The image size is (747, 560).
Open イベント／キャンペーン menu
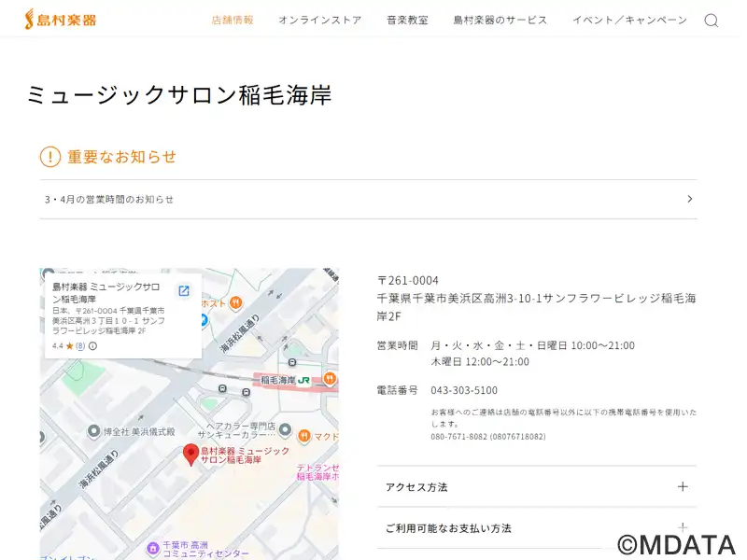[629, 20]
